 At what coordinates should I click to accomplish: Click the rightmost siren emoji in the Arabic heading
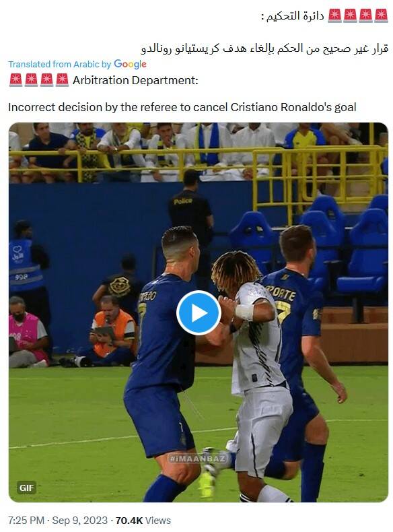381,15
